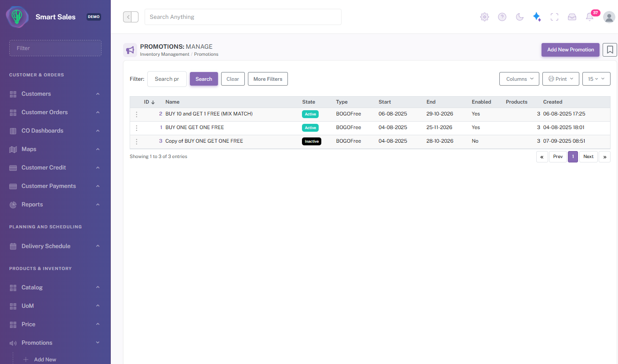Open the Columns dropdown

(519, 79)
